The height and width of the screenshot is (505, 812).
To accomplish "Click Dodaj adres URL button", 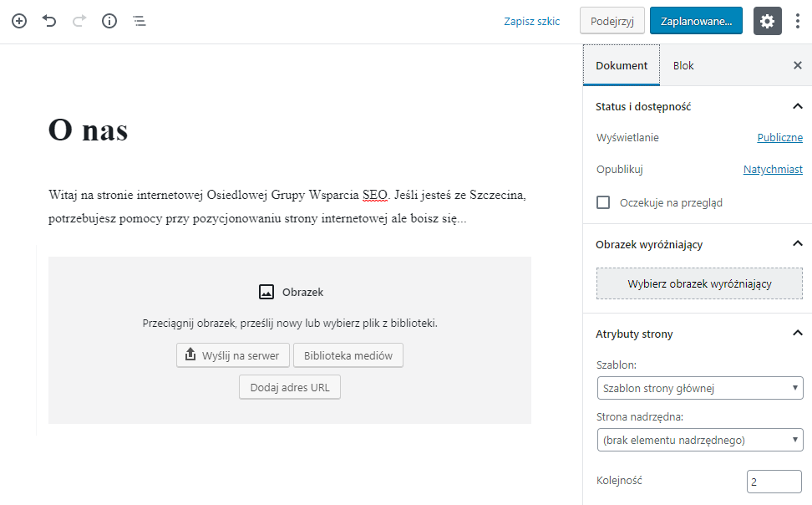I will (290, 387).
